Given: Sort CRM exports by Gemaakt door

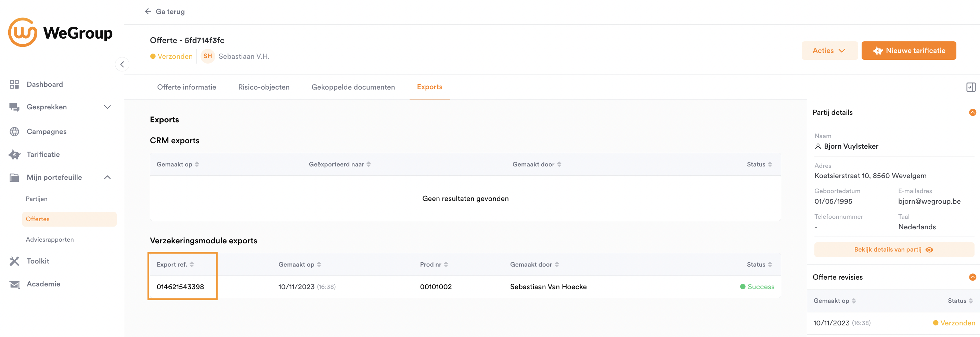Looking at the screenshot, I should pos(559,164).
